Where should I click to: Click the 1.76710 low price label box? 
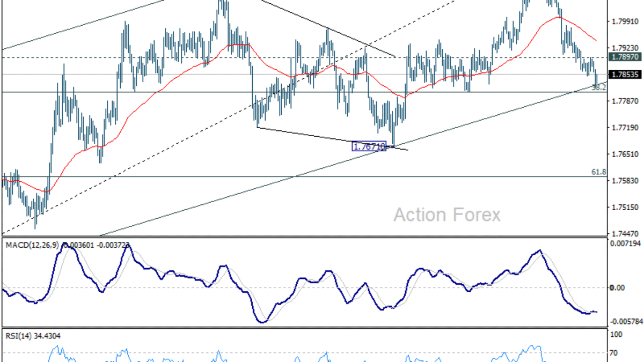369,146
